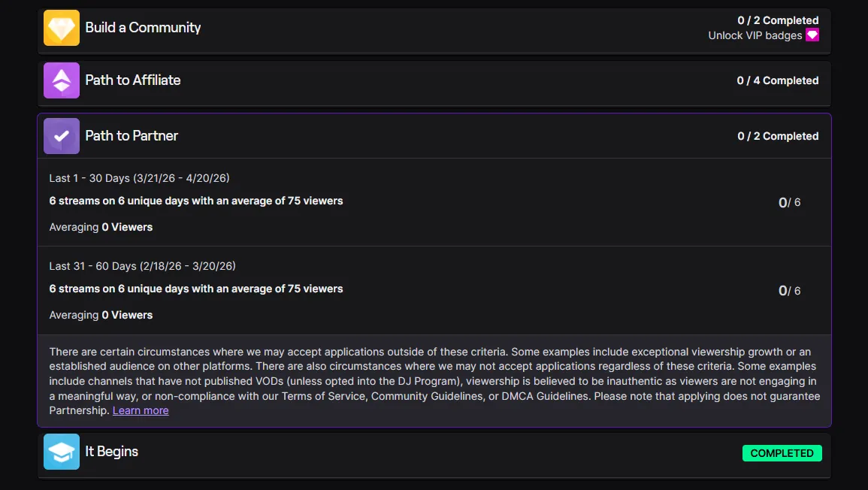The image size is (868, 490).
Task: Click the green COMPLETED badge
Action: [x=782, y=453]
